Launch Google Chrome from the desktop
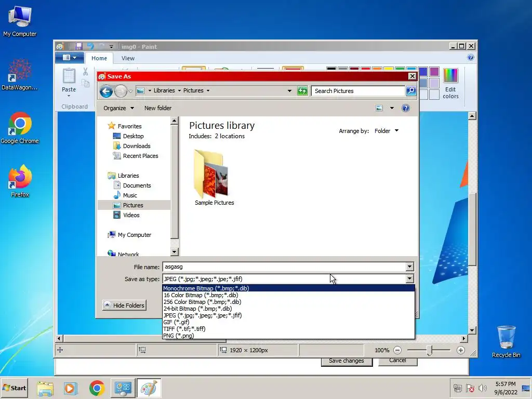532x399 pixels. 20,128
